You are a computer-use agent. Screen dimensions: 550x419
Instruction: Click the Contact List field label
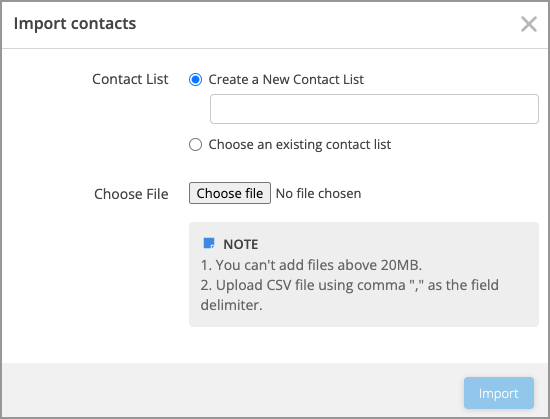coord(130,79)
